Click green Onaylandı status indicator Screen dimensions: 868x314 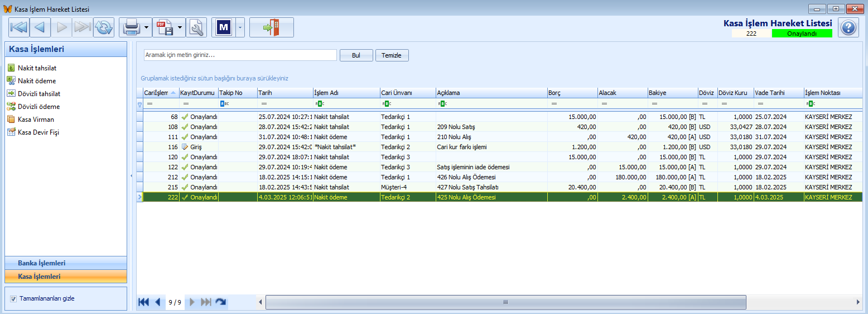tap(802, 34)
